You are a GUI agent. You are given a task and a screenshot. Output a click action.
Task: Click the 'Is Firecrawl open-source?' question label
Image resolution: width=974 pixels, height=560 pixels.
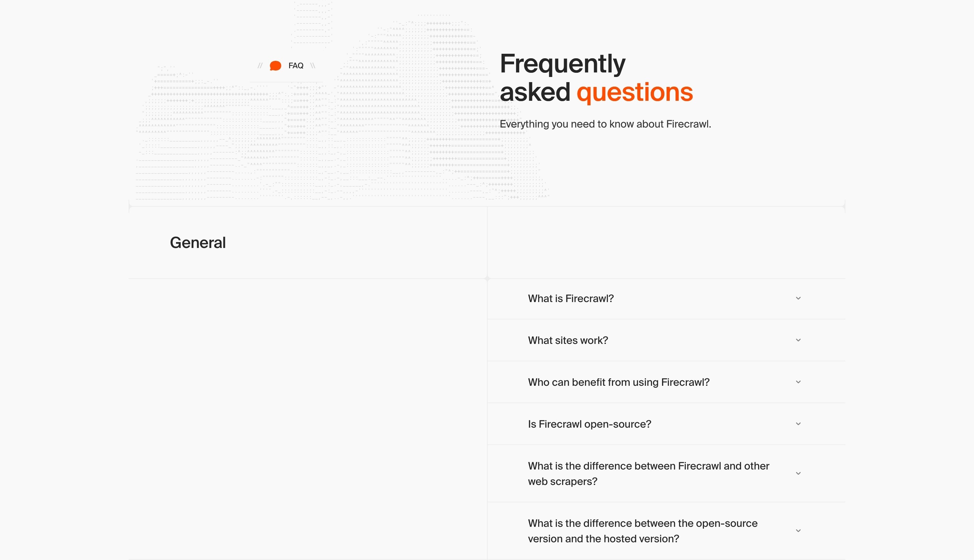click(x=589, y=424)
